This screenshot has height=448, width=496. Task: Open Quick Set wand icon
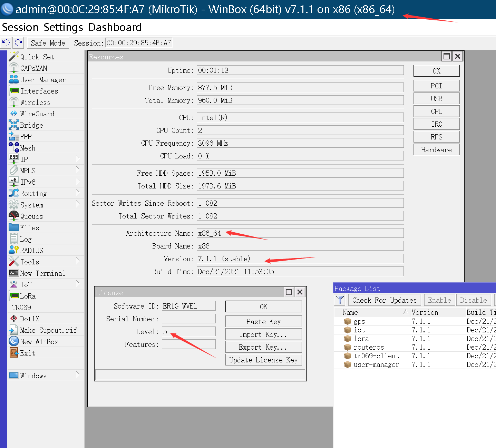pyautogui.click(x=13, y=57)
